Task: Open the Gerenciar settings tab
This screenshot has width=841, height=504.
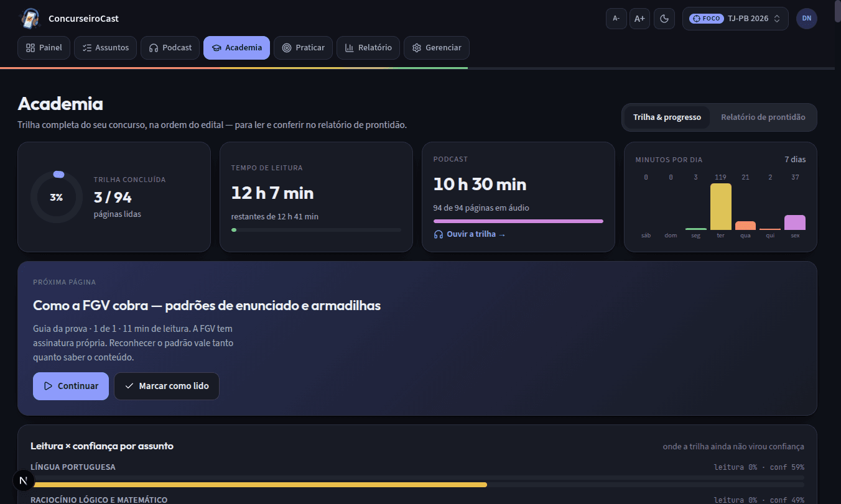Action: coord(437,48)
